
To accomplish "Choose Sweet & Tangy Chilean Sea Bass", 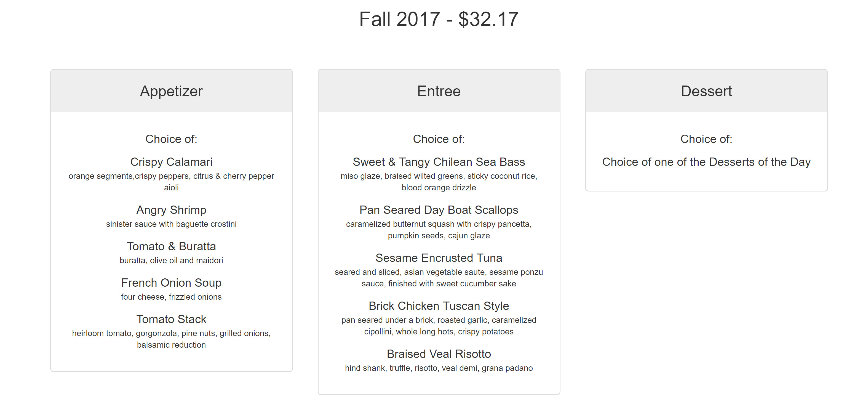I will [439, 162].
